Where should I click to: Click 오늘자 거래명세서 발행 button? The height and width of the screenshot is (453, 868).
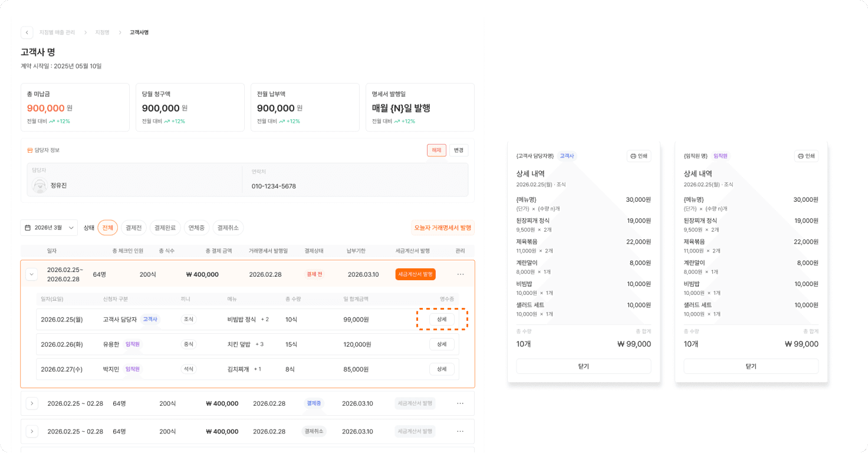click(443, 228)
